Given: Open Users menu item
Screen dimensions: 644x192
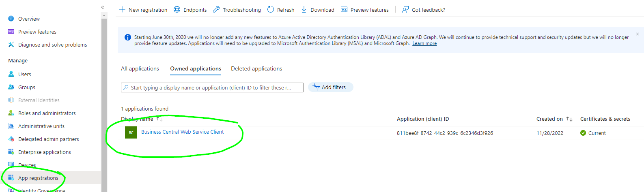Looking at the screenshot, I should (24, 74).
